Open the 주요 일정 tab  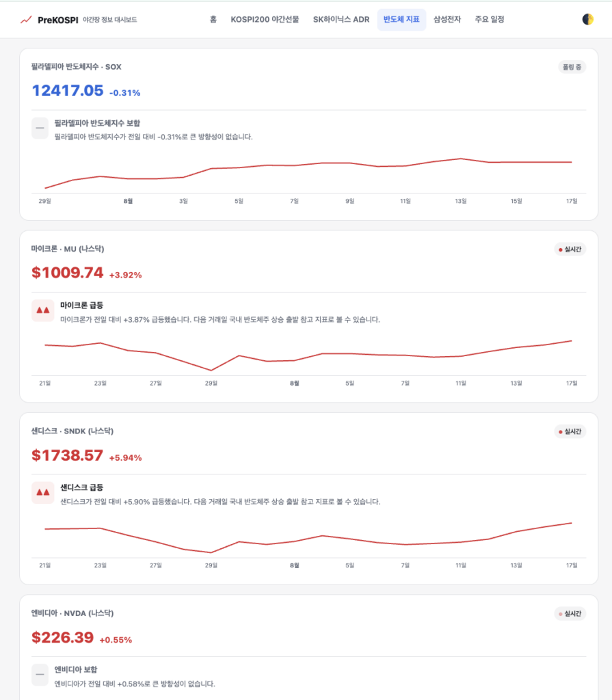[x=490, y=20]
